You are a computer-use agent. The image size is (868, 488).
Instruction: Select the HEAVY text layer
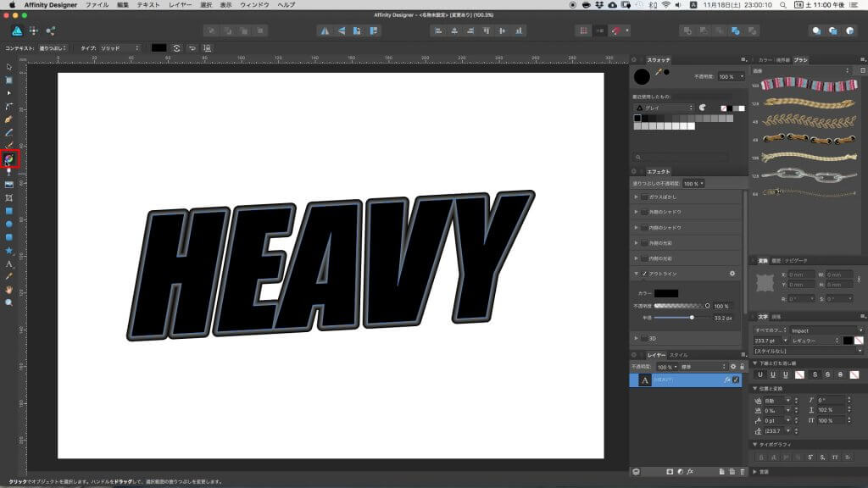685,380
